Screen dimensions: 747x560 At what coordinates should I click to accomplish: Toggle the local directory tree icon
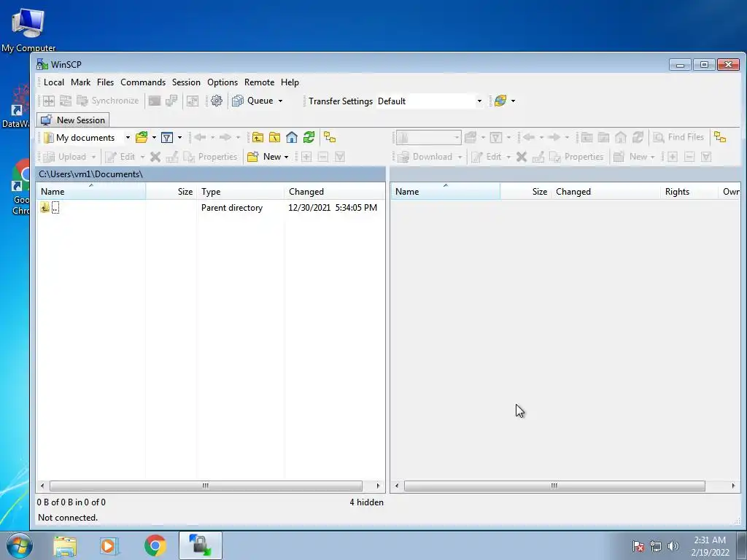click(x=330, y=138)
